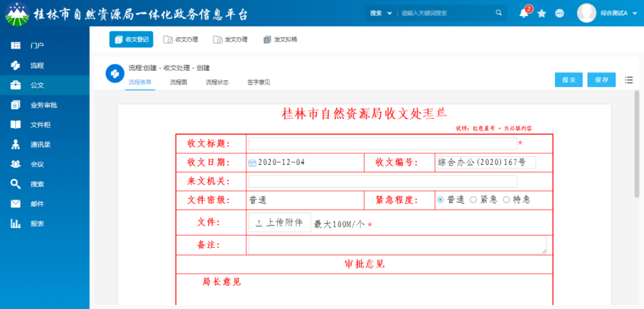Click the 提交 submit button
Screen dimensions: 644x309
[569, 80]
